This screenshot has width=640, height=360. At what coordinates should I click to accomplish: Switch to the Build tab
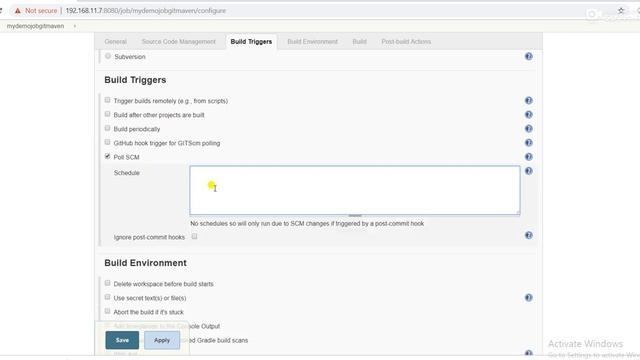(360, 42)
